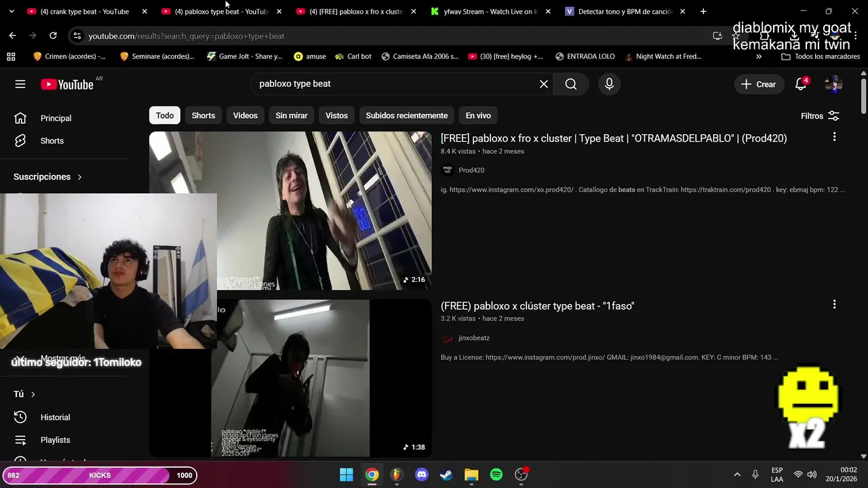This screenshot has height=488, width=868.
Task: Switch to yfwav Stream Kick tab
Action: (489, 12)
